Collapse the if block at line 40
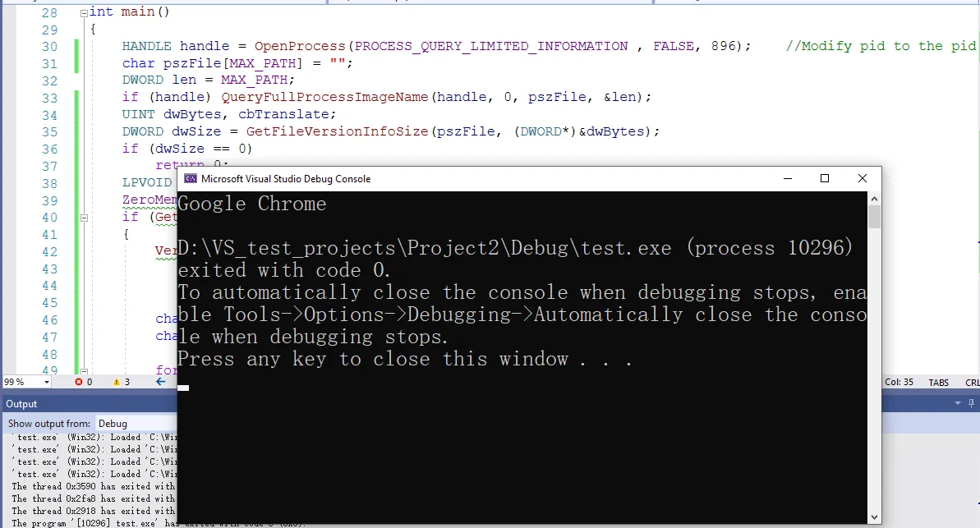980x528 pixels. 84,218
